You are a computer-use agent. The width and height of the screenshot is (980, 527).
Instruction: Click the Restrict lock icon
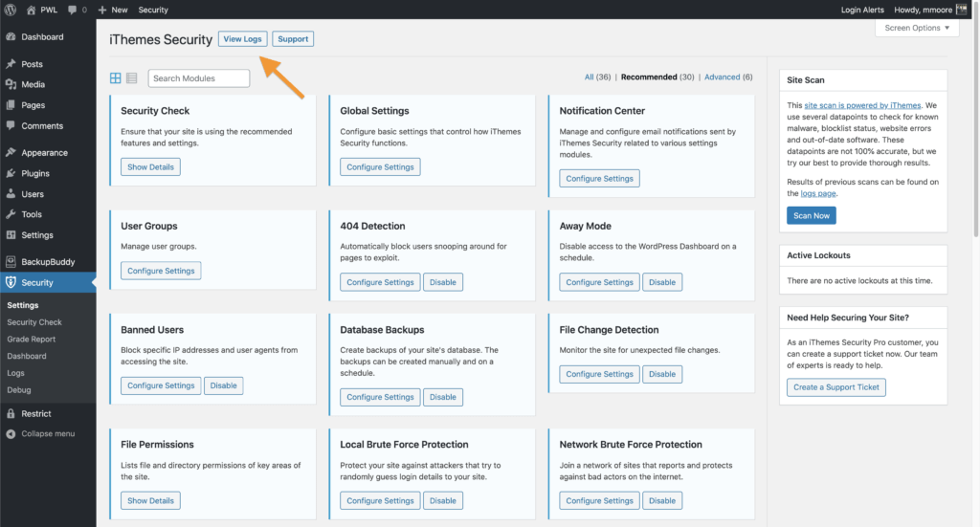coord(11,413)
